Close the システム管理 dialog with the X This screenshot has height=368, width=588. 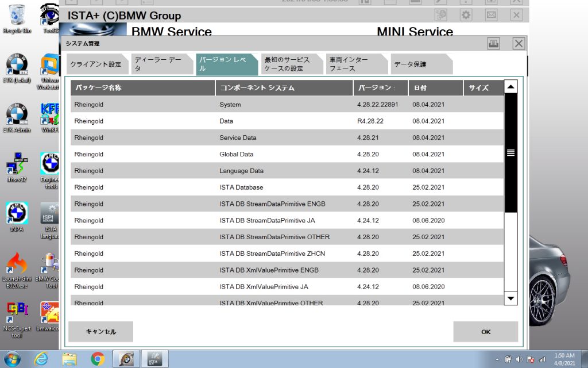pos(519,44)
